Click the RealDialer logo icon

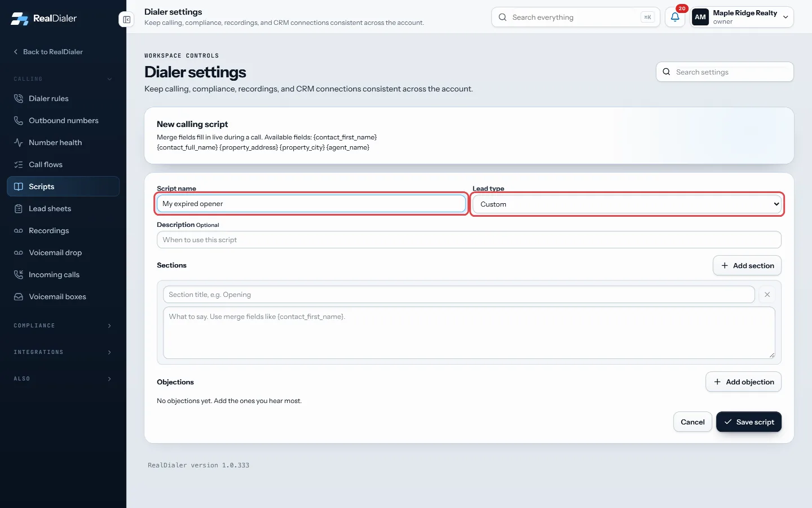[20, 19]
